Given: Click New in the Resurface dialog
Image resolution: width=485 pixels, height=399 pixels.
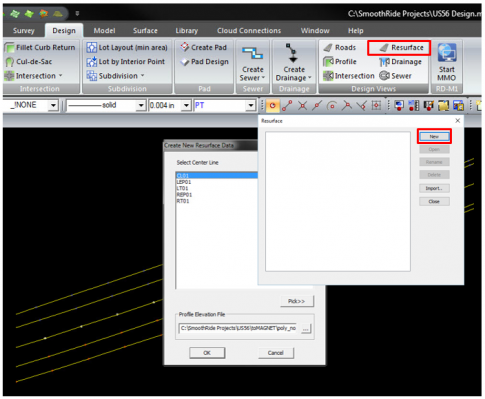Looking at the screenshot, I should (x=434, y=136).
